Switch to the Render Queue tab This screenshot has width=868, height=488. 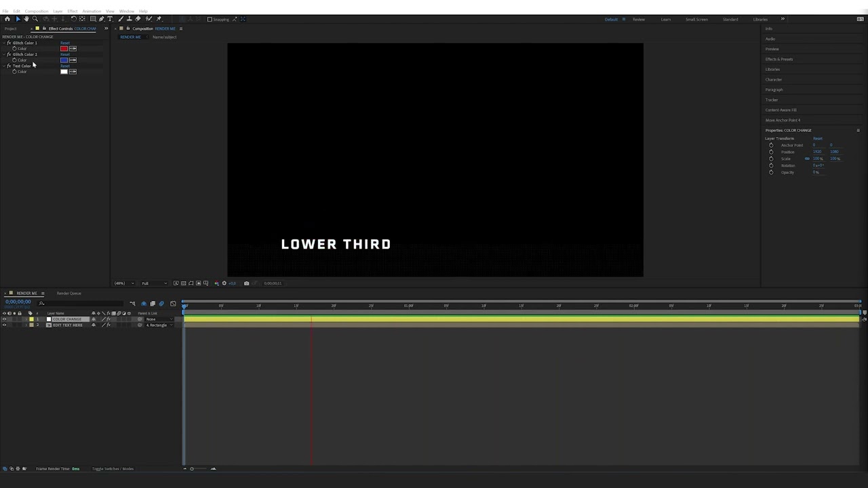[x=69, y=293]
